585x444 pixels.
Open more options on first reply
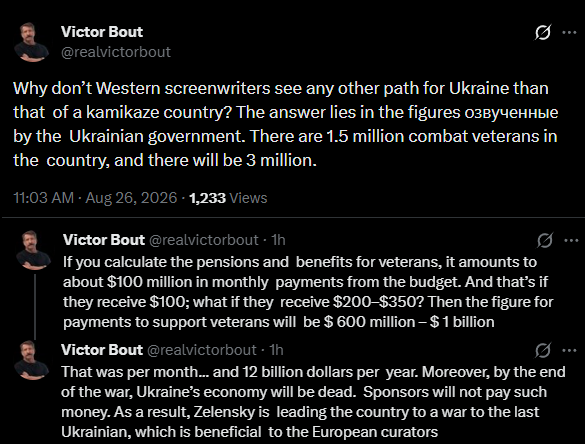pos(571,240)
